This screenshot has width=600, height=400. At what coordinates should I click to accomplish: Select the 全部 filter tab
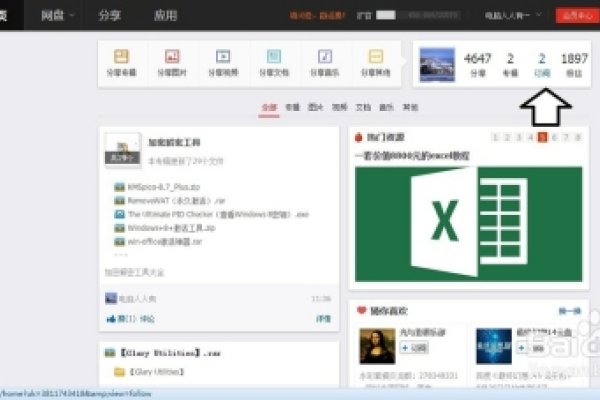click(269, 108)
